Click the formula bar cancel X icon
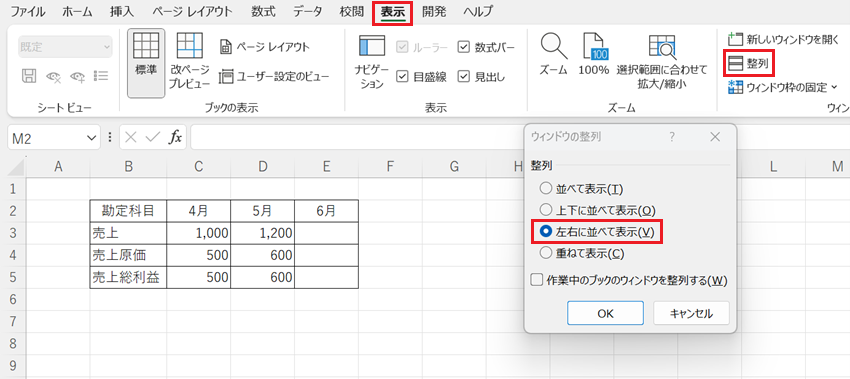The height and width of the screenshot is (379, 850). click(131, 138)
